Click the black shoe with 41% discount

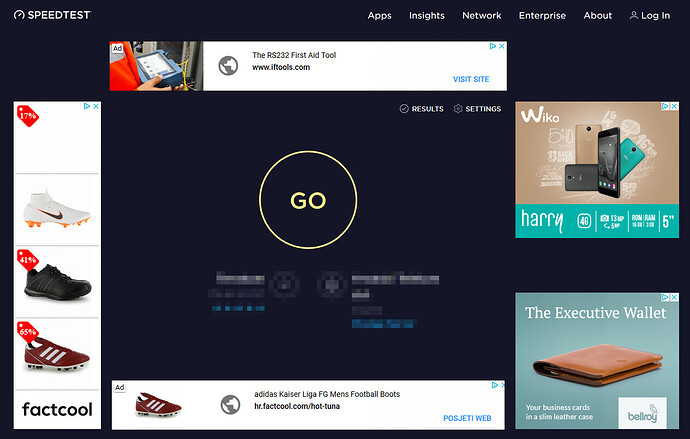click(x=57, y=282)
